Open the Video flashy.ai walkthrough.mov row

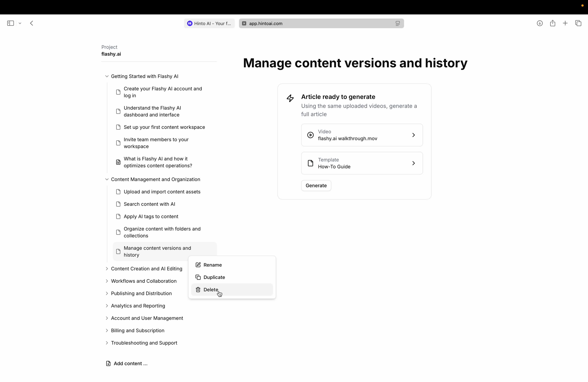[x=362, y=135]
